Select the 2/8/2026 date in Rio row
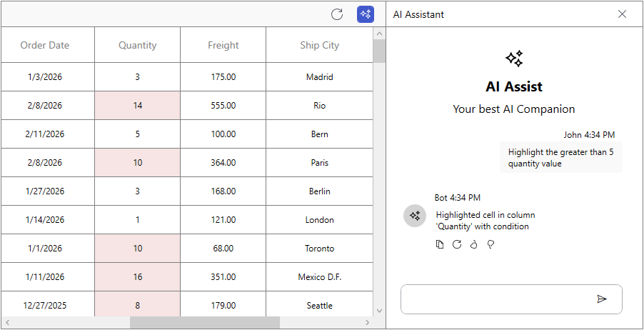The height and width of the screenshot is (330, 644). tap(48, 106)
